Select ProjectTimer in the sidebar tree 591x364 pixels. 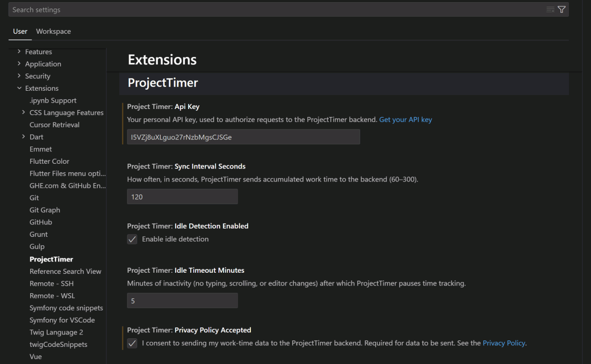(51, 259)
